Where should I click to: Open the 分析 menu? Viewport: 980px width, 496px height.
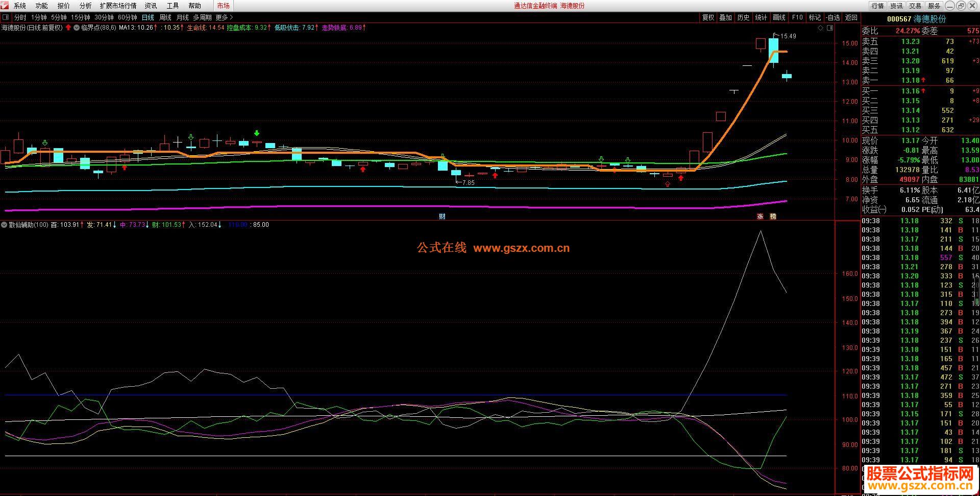(85, 6)
